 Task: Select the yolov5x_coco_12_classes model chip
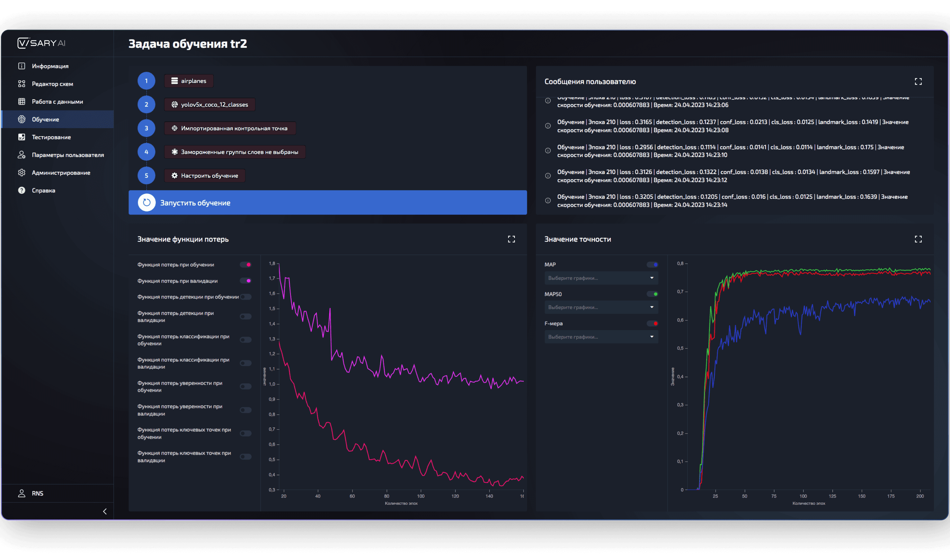click(209, 105)
